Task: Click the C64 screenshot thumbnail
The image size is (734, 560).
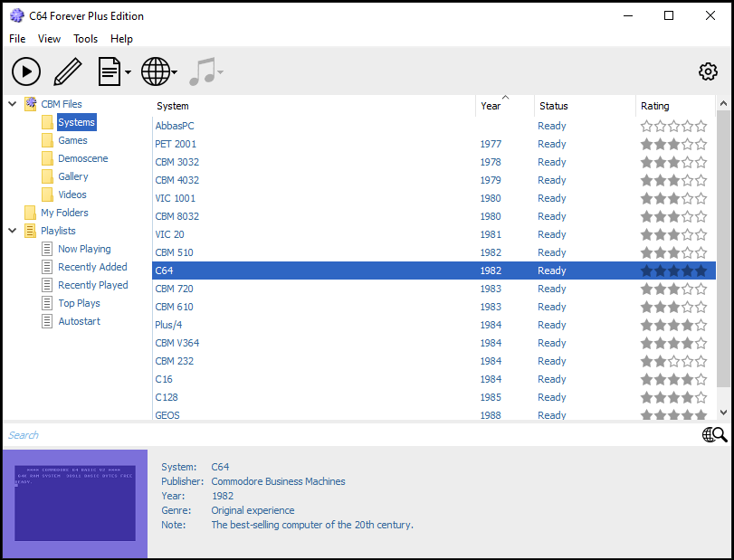Action: 75,503
